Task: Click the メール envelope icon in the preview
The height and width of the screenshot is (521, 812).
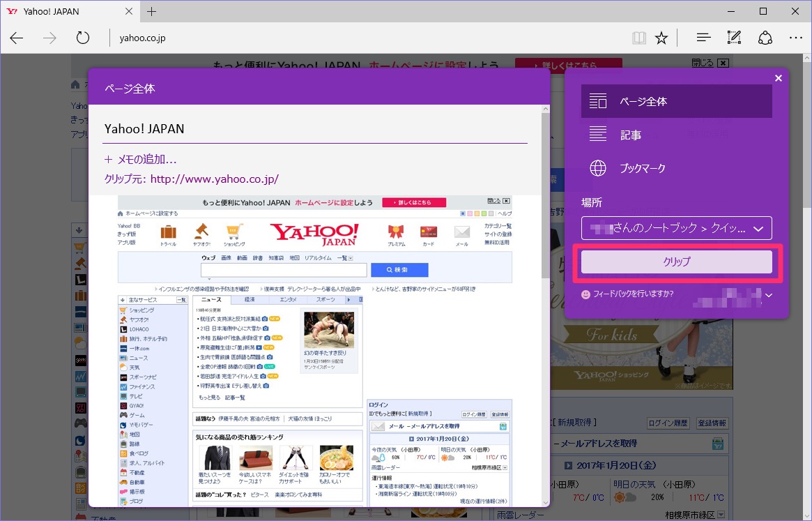Action: pos(462,232)
